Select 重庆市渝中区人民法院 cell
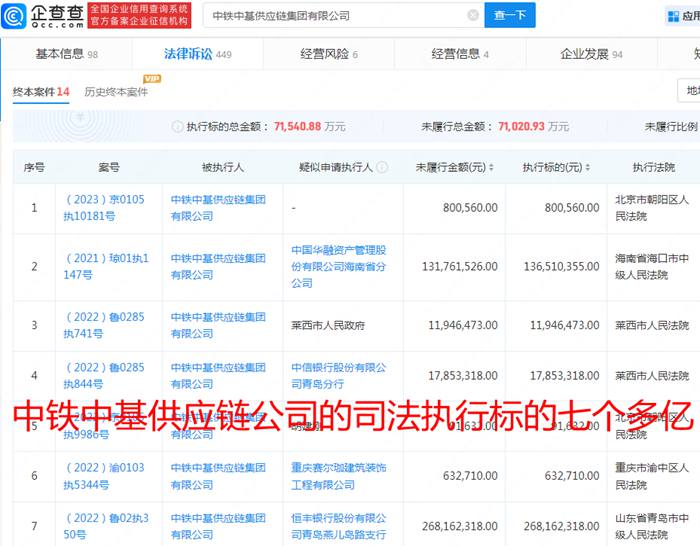 click(x=652, y=476)
